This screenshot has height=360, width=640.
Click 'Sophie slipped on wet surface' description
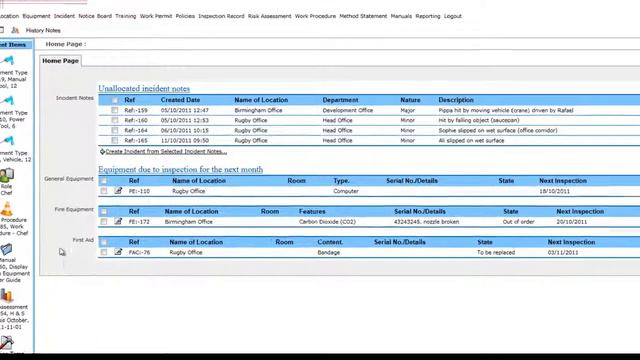pyautogui.click(x=498, y=130)
